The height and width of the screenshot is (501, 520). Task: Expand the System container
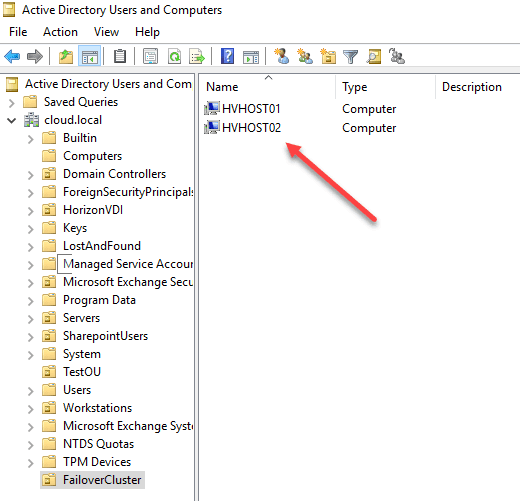click(x=30, y=355)
